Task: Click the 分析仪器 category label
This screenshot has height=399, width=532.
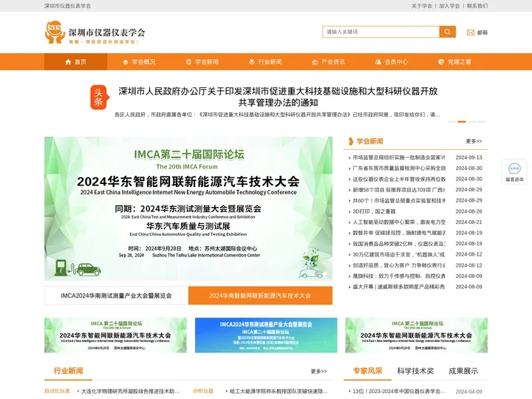Action: pyautogui.click(x=203, y=391)
